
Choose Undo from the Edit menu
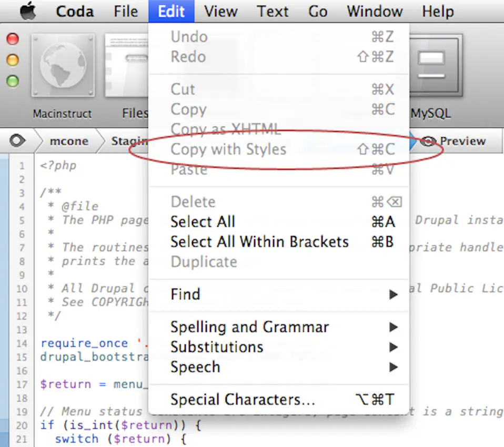pos(188,36)
